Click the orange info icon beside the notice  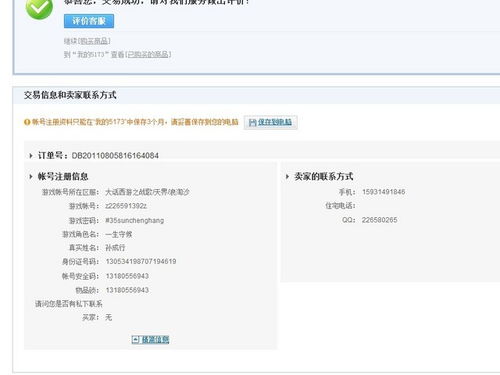point(27,122)
